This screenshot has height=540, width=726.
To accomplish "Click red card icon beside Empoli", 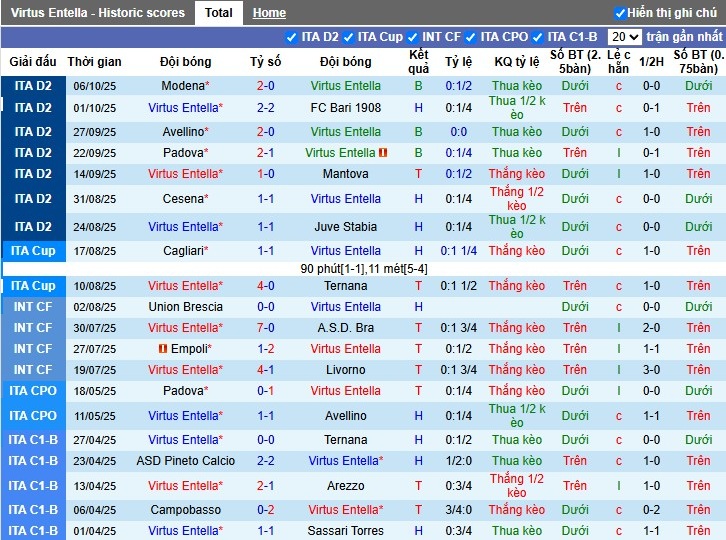I will point(162,349).
